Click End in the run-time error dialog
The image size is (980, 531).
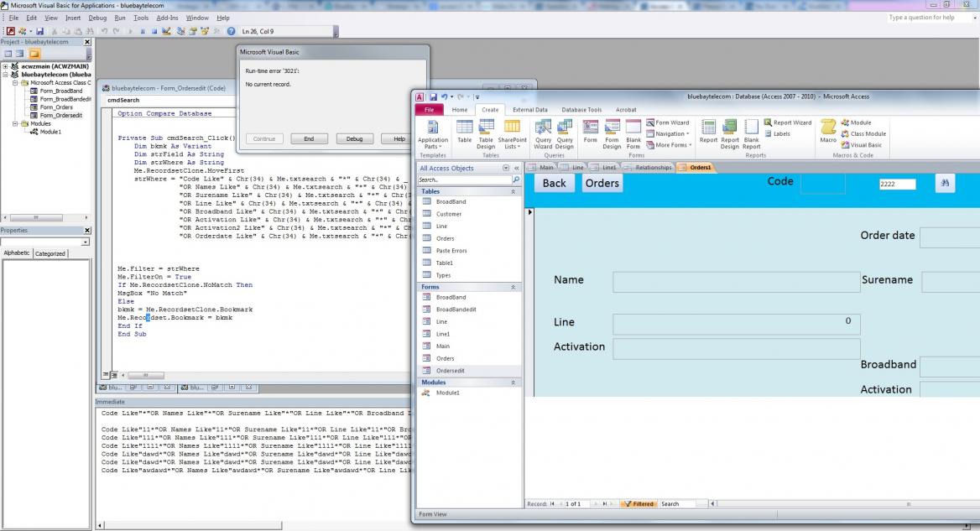click(x=309, y=138)
